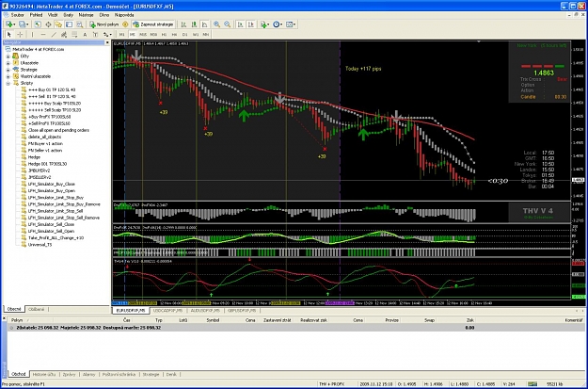Open the Nástroje menu
Screen dimensions: 588x389
pos(86,15)
